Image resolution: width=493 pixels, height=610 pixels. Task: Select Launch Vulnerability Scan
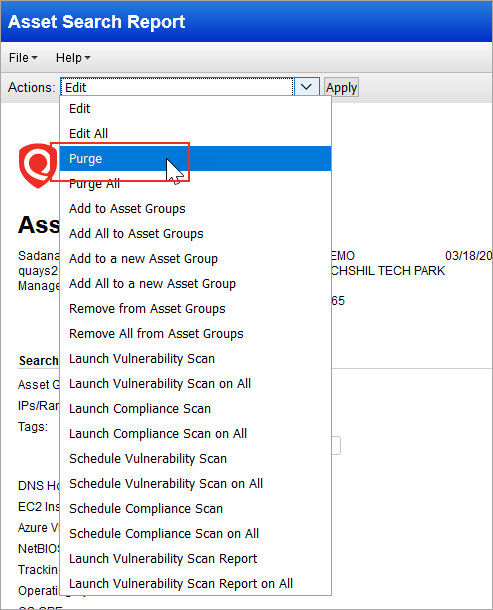coord(195,359)
